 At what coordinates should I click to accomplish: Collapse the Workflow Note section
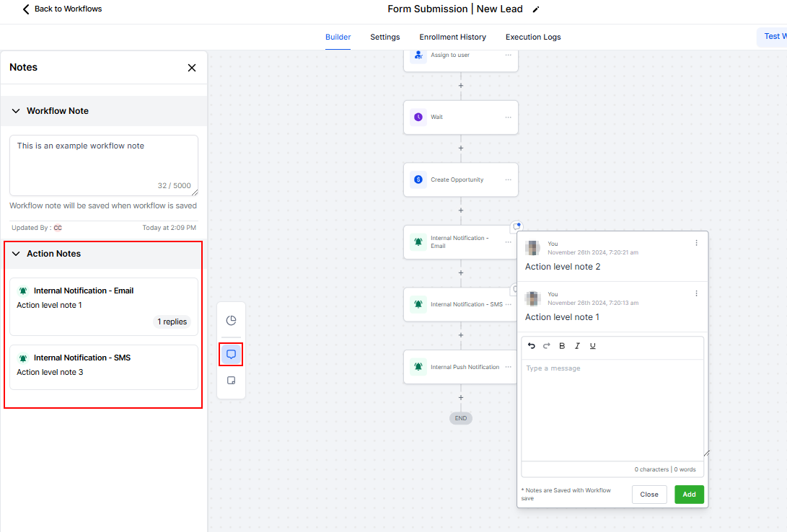[x=16, y=111]
